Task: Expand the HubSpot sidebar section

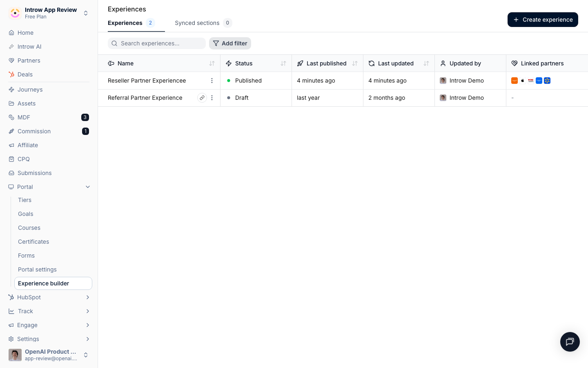Action: [x=49, y=297]
